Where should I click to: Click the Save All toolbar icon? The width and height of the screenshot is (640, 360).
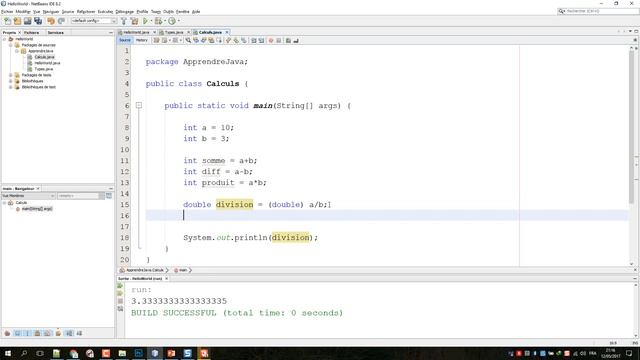38,21
